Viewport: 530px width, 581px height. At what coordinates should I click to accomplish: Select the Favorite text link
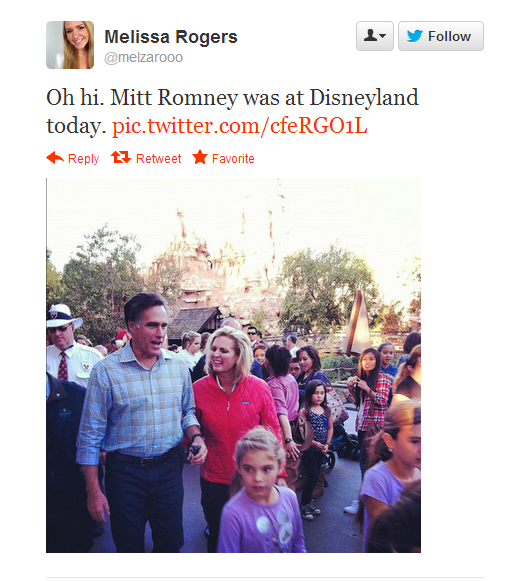(x=233, y=159)
